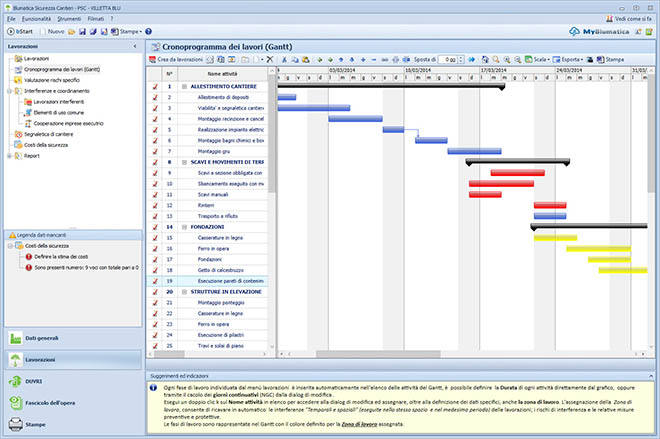This screenshot has width=660, height=439.
Task: Toggle the check mark for row 1 Allestimento Cantiere
Action: [155, 86]
